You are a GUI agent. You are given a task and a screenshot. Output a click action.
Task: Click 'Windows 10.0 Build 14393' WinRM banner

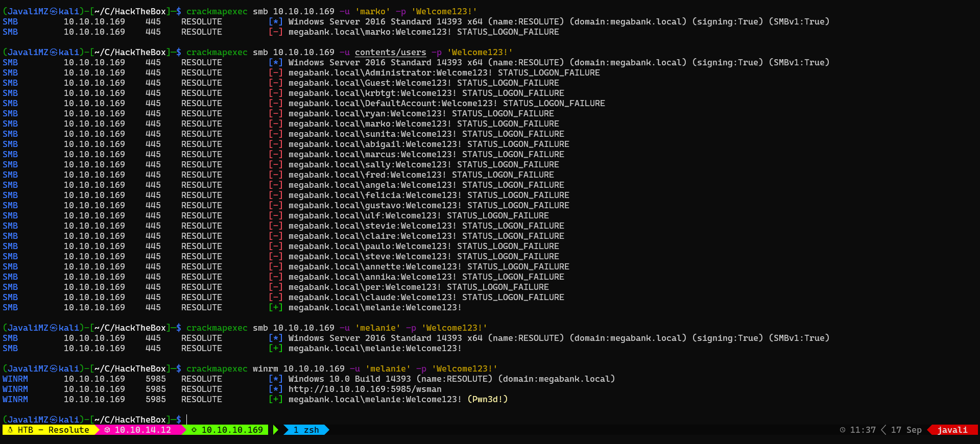pyautogui.click(x=350, y=379)
